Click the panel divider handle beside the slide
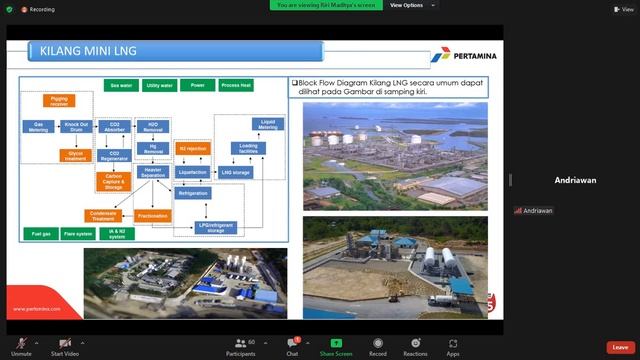The height and width of the screenshot is (360, 640). tap(511, 180)
